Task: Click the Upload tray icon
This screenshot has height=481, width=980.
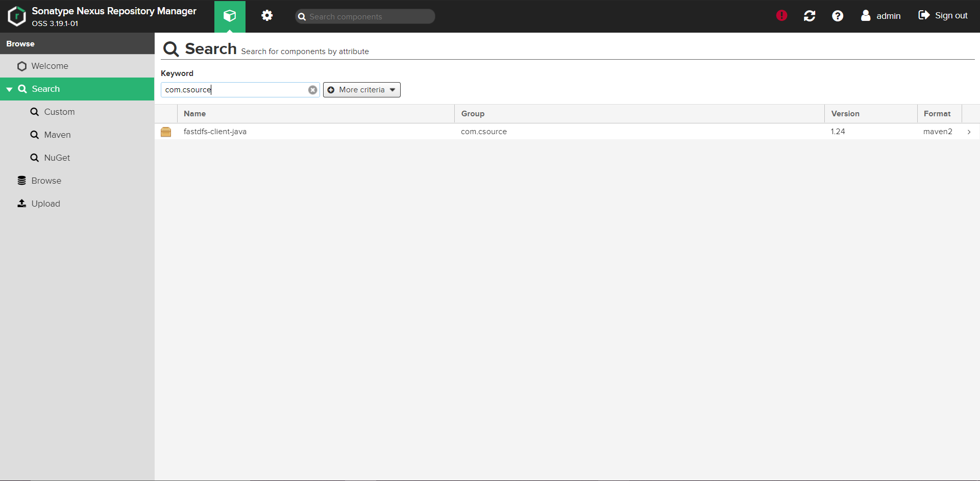Action: [x=21, y=204]
